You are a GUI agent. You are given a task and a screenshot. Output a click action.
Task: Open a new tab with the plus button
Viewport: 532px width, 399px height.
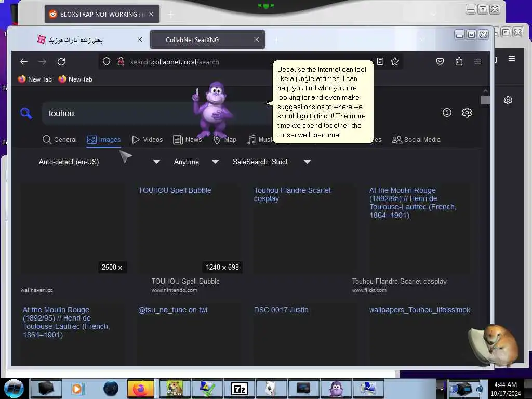(x=276, y=40)
